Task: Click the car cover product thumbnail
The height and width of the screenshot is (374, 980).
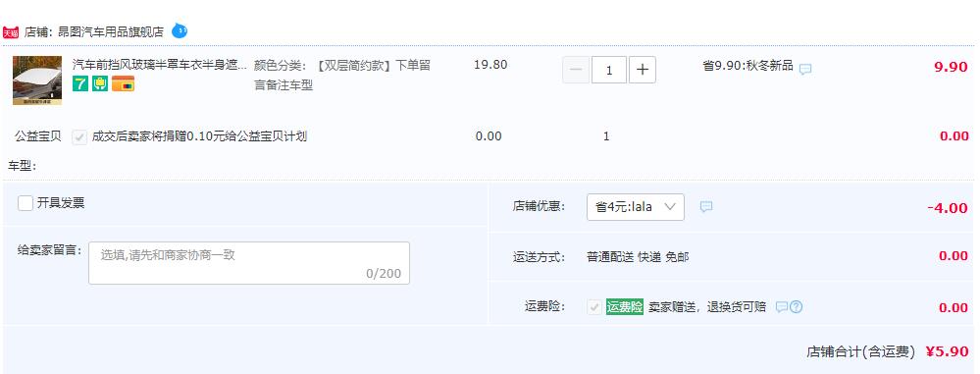Action: (x=37, y=80)
